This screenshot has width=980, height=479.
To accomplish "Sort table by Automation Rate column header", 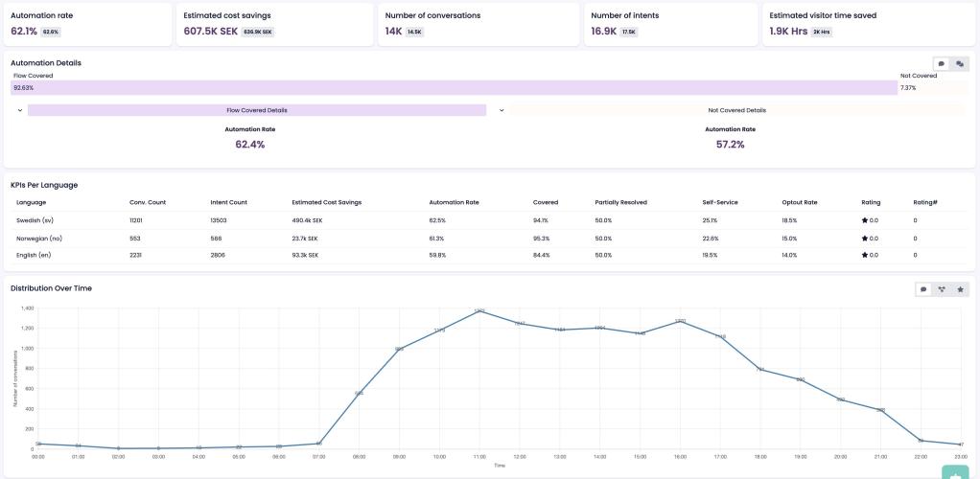I will [454, 202].
